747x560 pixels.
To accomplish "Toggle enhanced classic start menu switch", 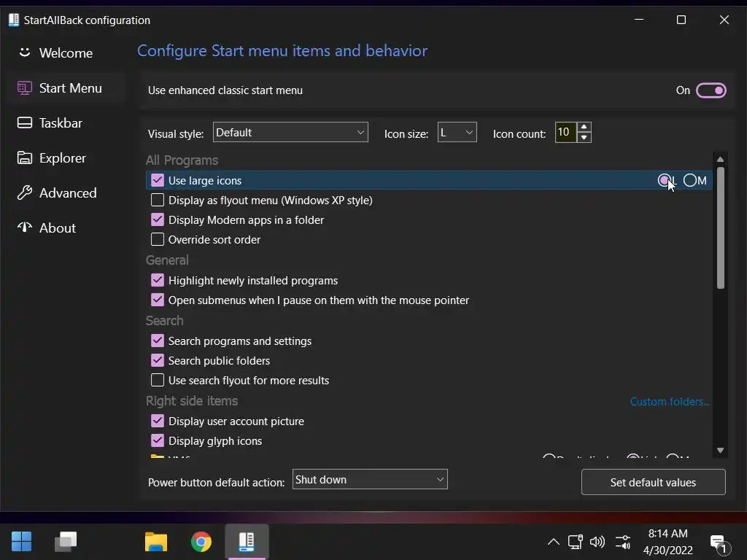I will click(711, 90).
